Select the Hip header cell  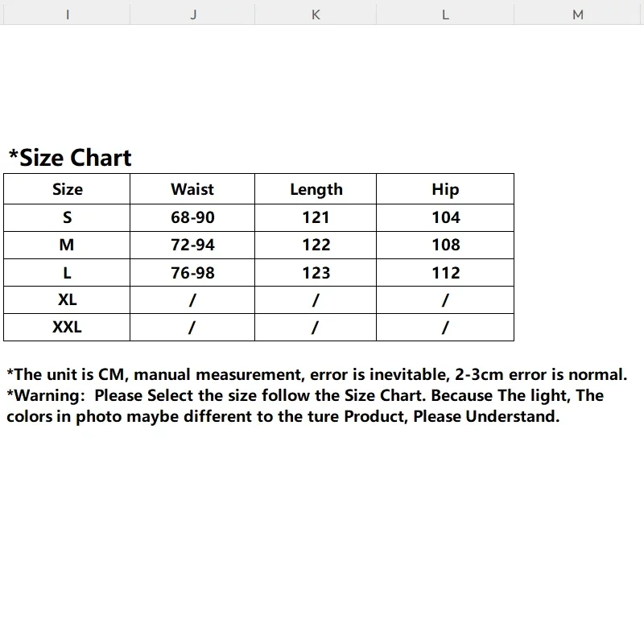(445, 189)
